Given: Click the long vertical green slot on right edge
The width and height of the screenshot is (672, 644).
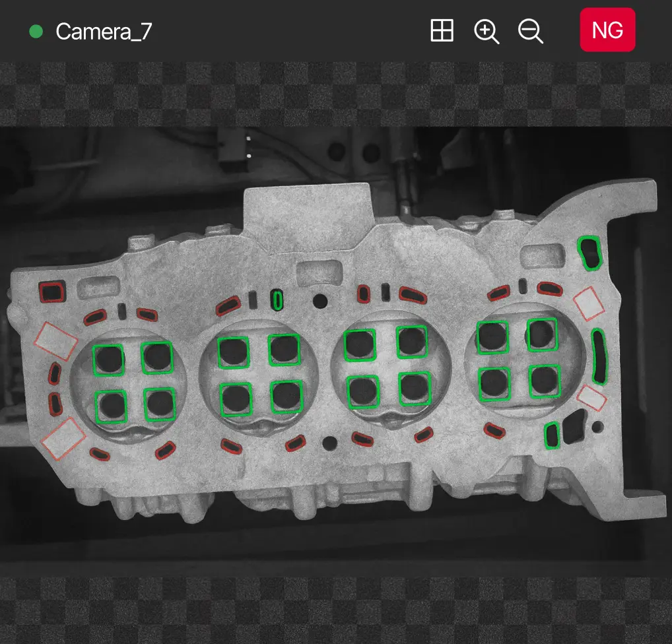Looking at the screenshot, I should [x=598, y=356].
